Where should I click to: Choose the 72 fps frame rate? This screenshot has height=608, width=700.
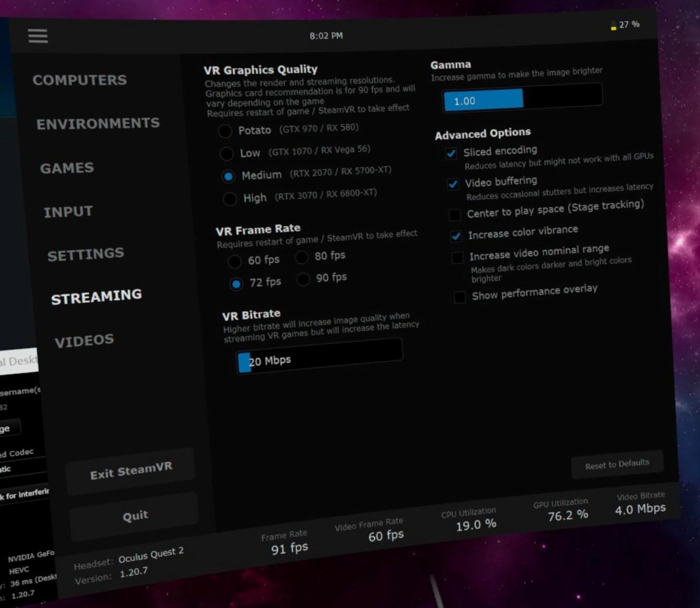(236, 284)
